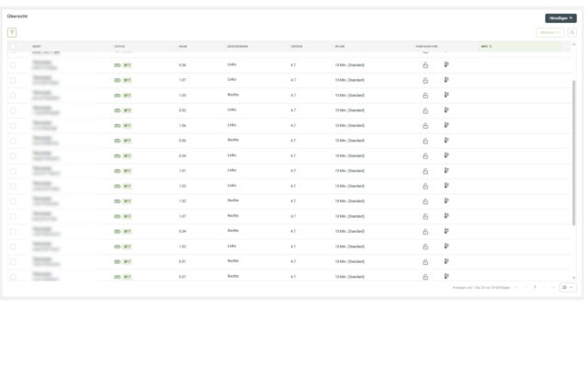
Task: Click the lock icon in the 1.03 Rechts row
Action: (x=425, y=96)
